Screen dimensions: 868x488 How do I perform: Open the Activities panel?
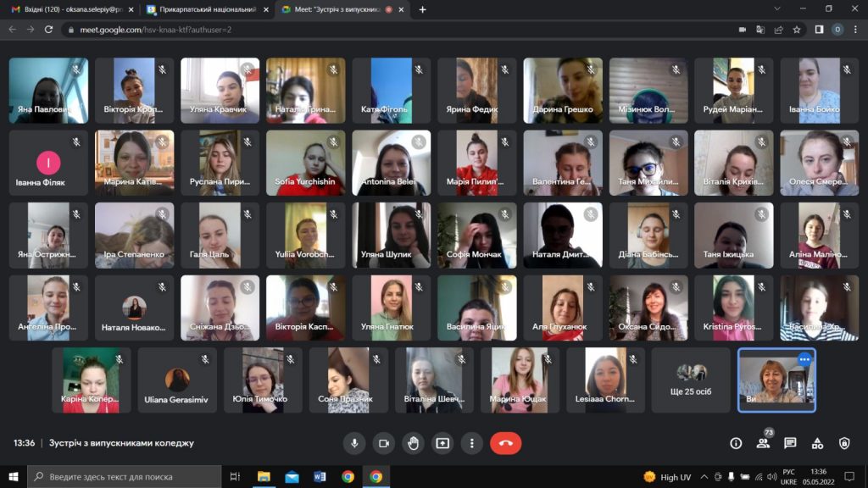[x=817, y=443]
